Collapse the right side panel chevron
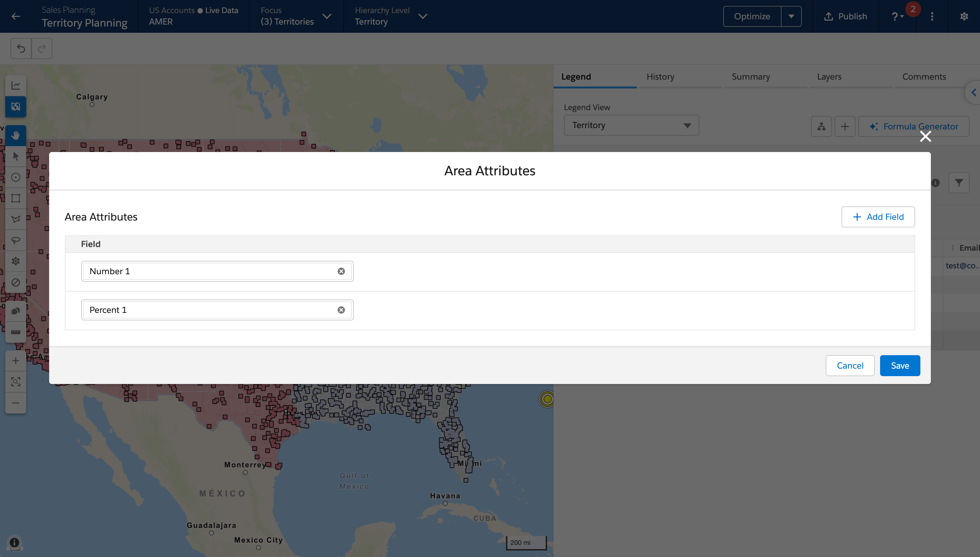The image size is (980, 557). click(973, 93)
